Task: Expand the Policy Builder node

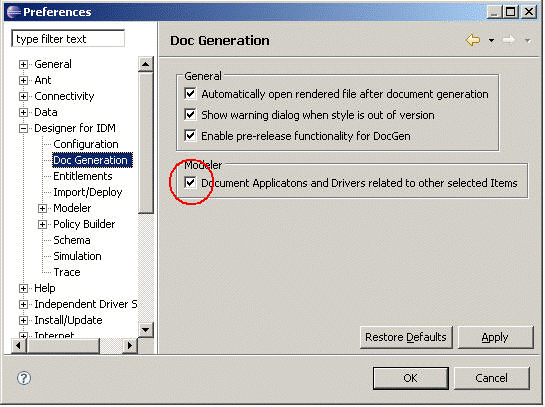Action: (x=42, y=225)
